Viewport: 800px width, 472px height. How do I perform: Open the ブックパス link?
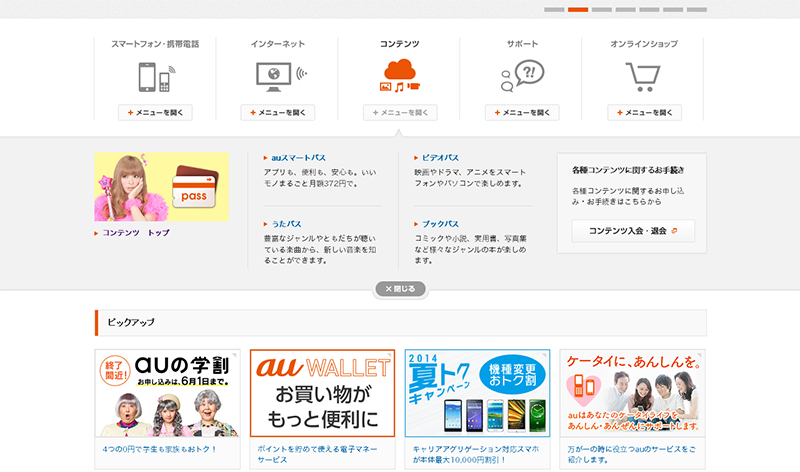coord(440,224)
